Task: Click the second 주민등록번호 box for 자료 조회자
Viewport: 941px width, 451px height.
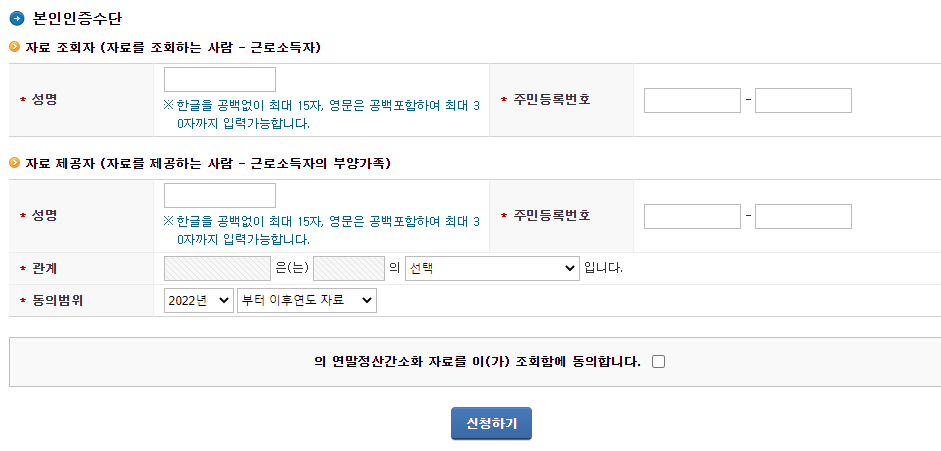Action: tap(803, 100)
